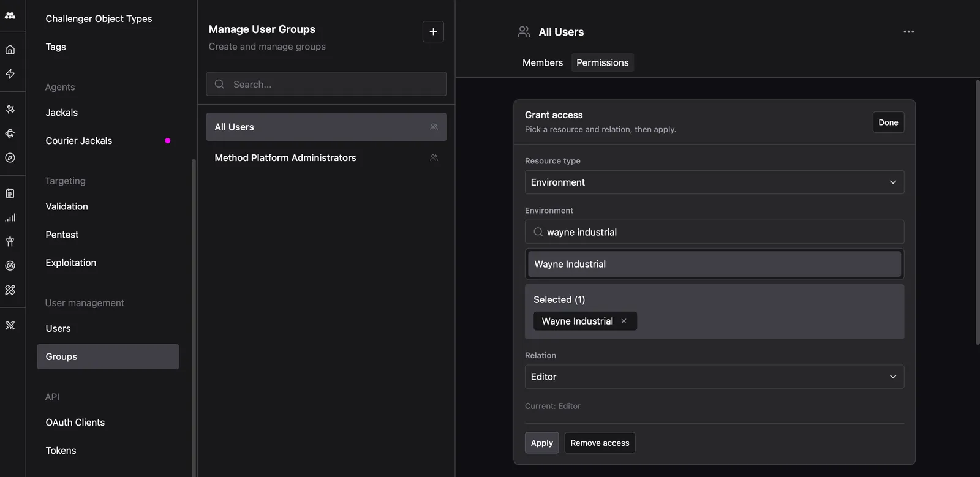
Task: Click members icon on Method Platform Administrators row
Action: tap(434, 158)
